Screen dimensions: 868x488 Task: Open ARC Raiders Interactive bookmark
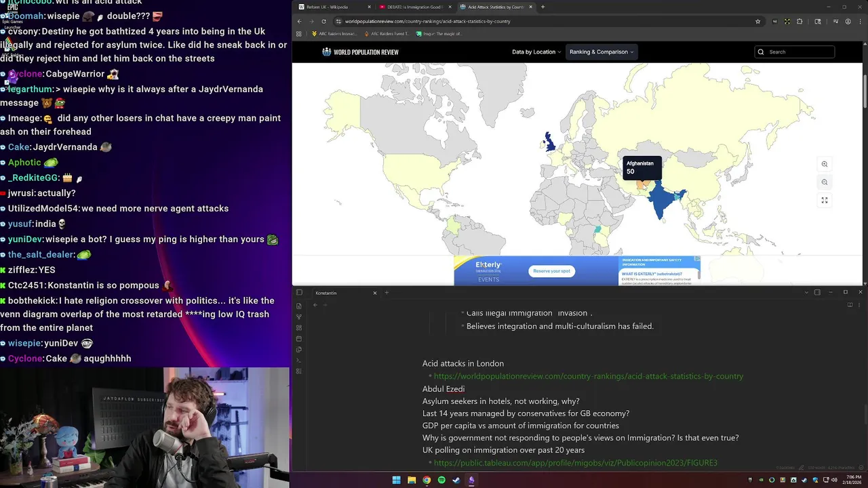(334, 33)
